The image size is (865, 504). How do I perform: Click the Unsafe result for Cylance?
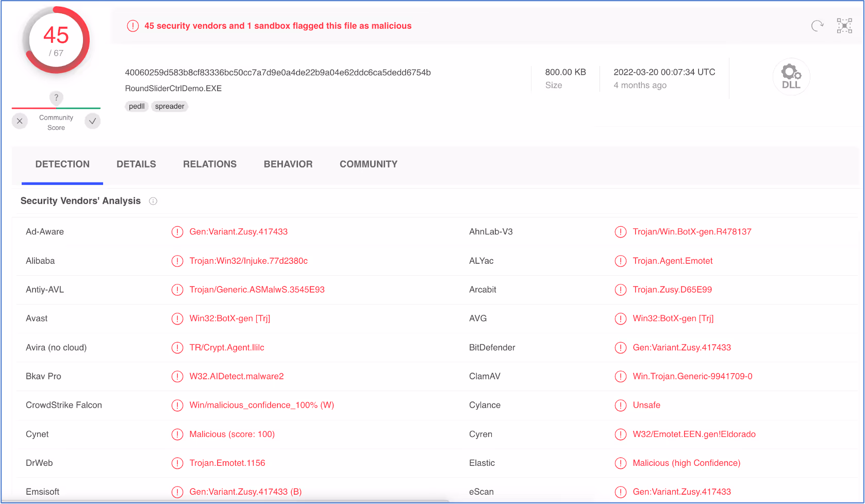(646, 405)
